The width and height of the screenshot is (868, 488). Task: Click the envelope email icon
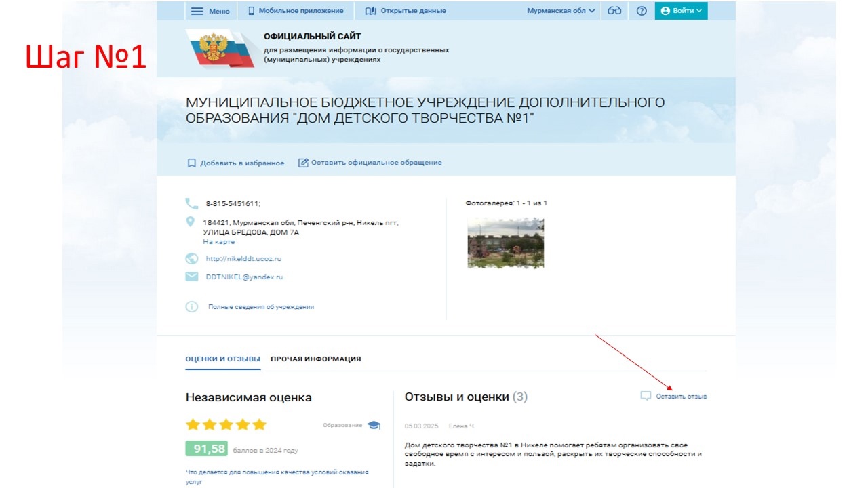(x=192, y=277)
